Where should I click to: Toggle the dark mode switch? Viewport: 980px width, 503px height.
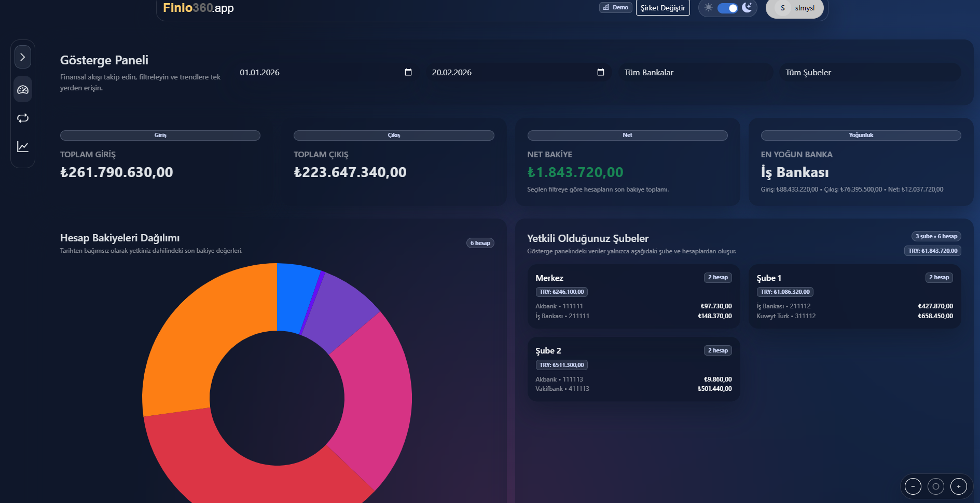tap(727, 8)
